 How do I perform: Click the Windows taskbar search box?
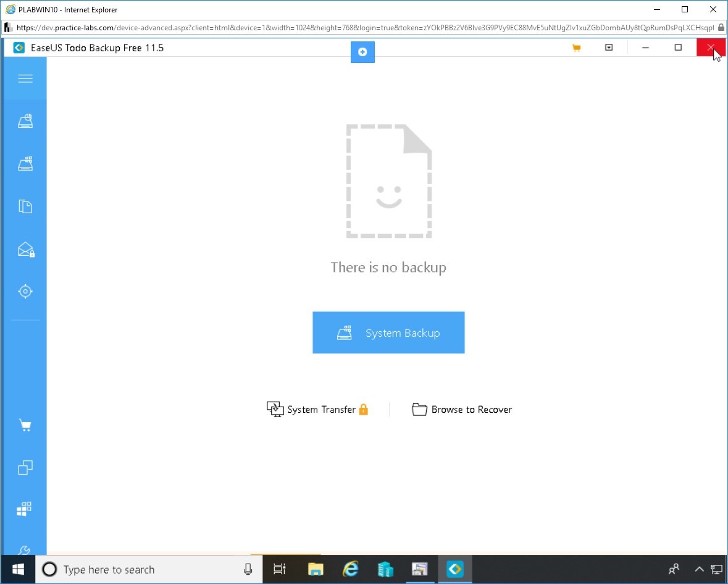[149, 569]
